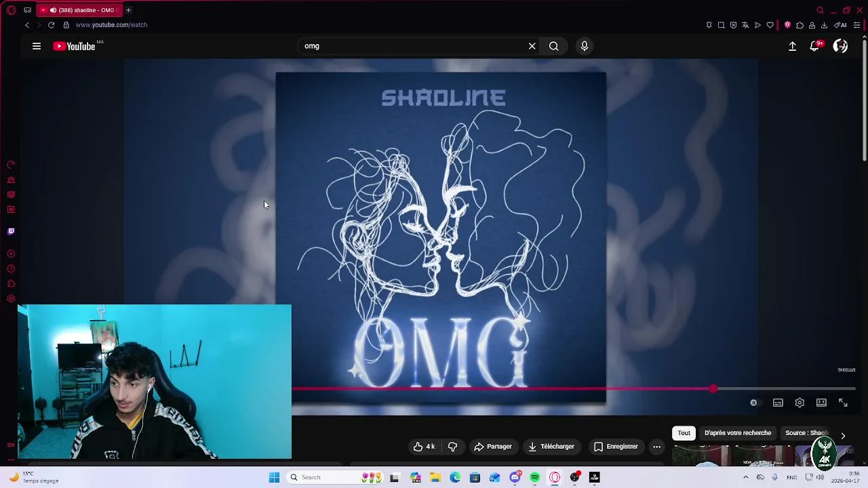Reload the current page

tap(51, 25)
